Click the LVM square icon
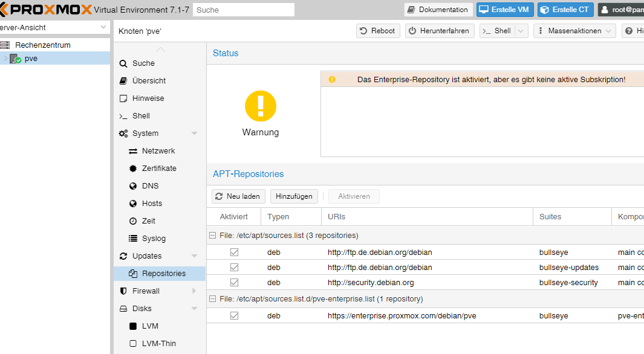This screenshot has width=644, height=354. pos(133,326)
